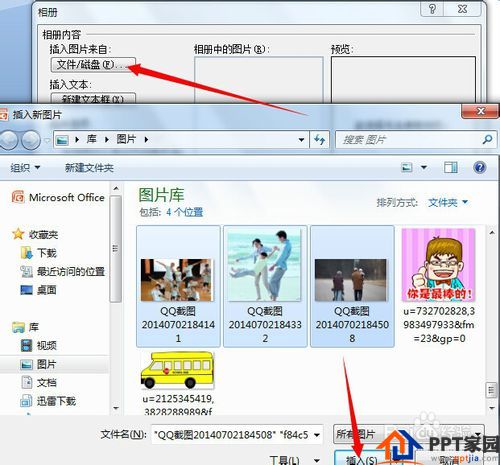Open the Organize (组织) menu
500x465 pixels.
25,167
